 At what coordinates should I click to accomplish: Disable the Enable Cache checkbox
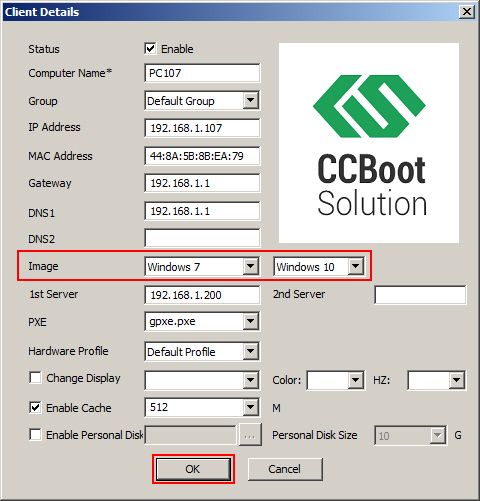point(35,407)
